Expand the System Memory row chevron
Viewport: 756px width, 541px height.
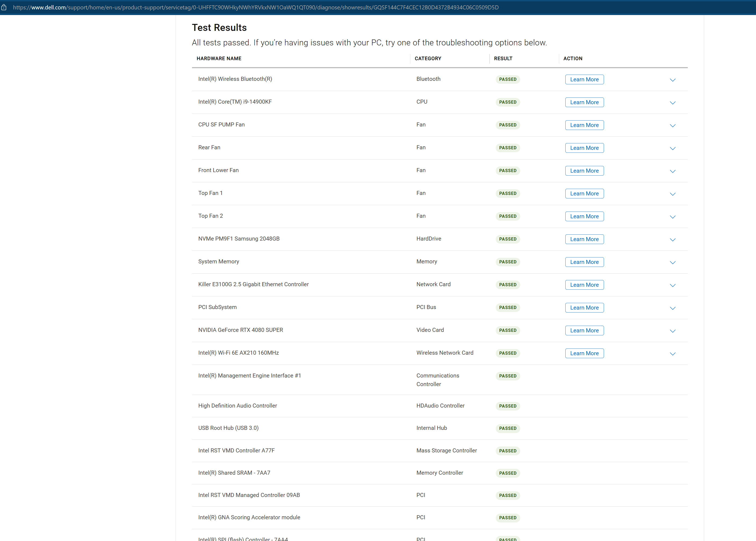coord(672,263)
